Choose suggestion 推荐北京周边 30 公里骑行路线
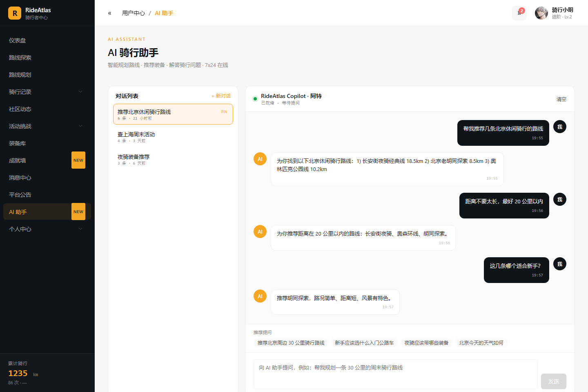This screenshot has height=392, width=588. tap(291, 343)
